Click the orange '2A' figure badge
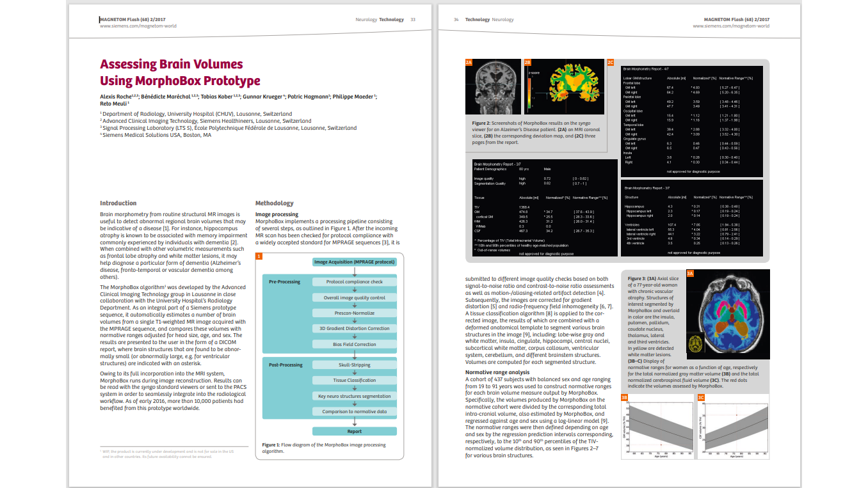Image resolution: width=868 pixels, height=488 pixels. click(x=469, y=62)
